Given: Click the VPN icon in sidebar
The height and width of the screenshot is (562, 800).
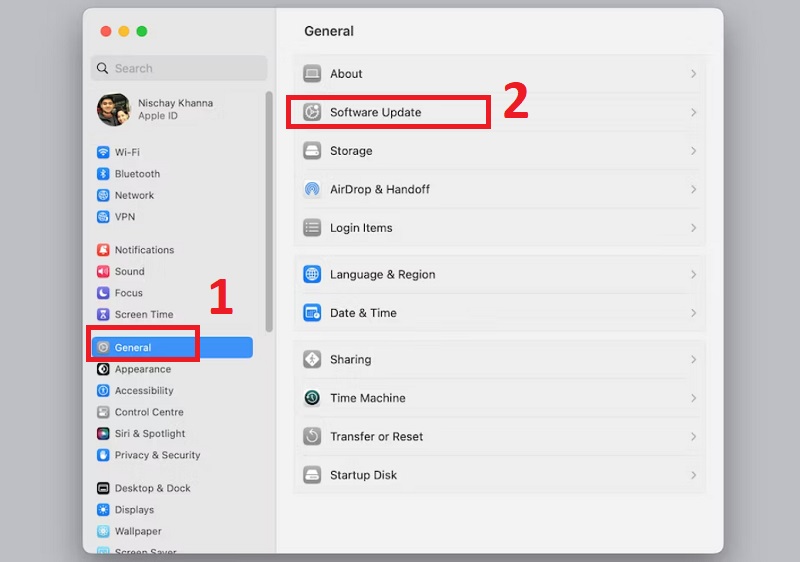Looking at the screenshot, I should click(x=103, y=217).
